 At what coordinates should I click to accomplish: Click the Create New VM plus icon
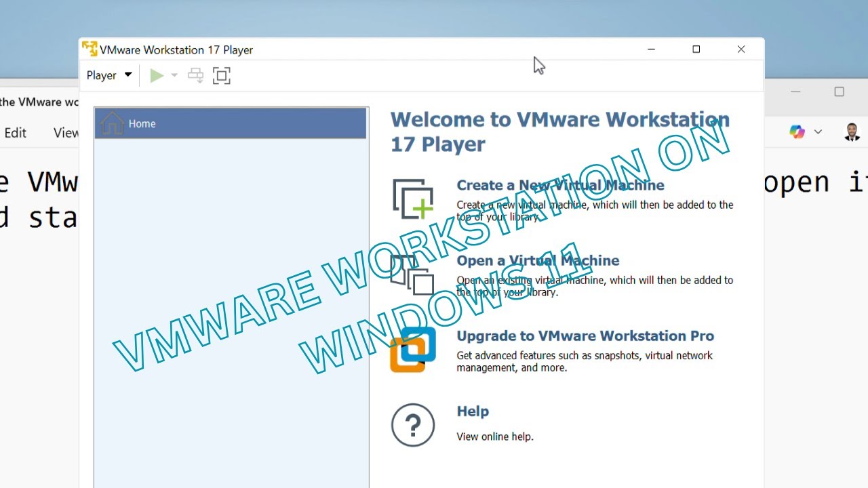413,199
